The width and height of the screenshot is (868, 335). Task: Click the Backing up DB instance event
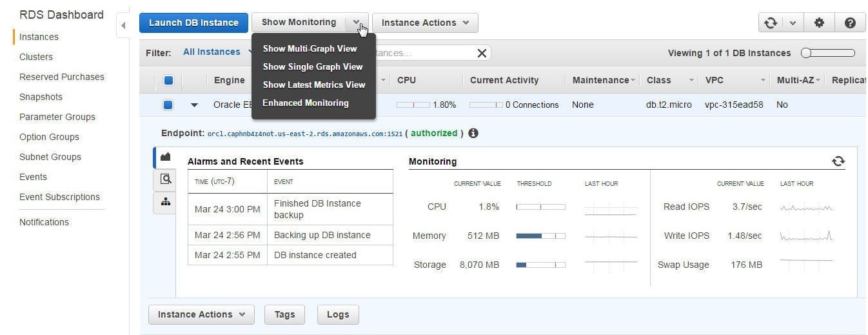click(322, 235)
